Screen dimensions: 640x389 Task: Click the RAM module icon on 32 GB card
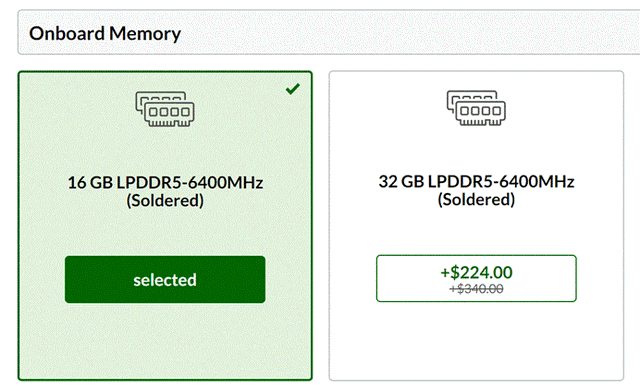476,108
